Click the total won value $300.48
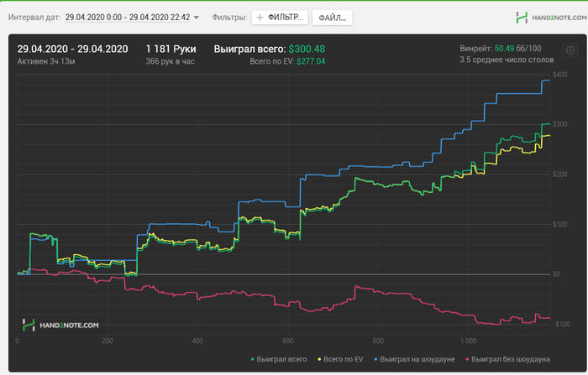This screenshot has height=375, width=588. pyautogui.click(x=307, y=49)
